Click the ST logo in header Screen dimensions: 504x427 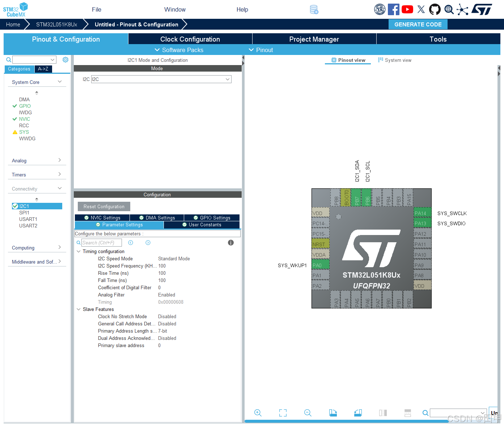click(482, 9)
